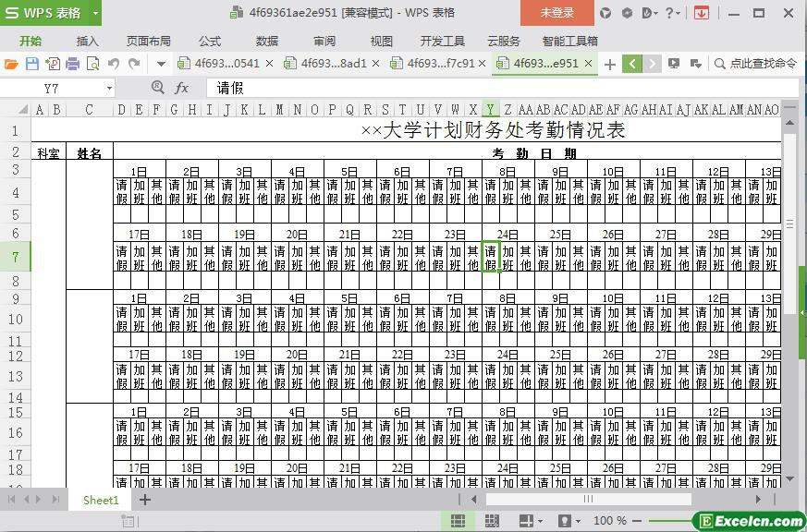Click the Name Box showing Y7
Screen dimensions: 807x532
[52, 89]
